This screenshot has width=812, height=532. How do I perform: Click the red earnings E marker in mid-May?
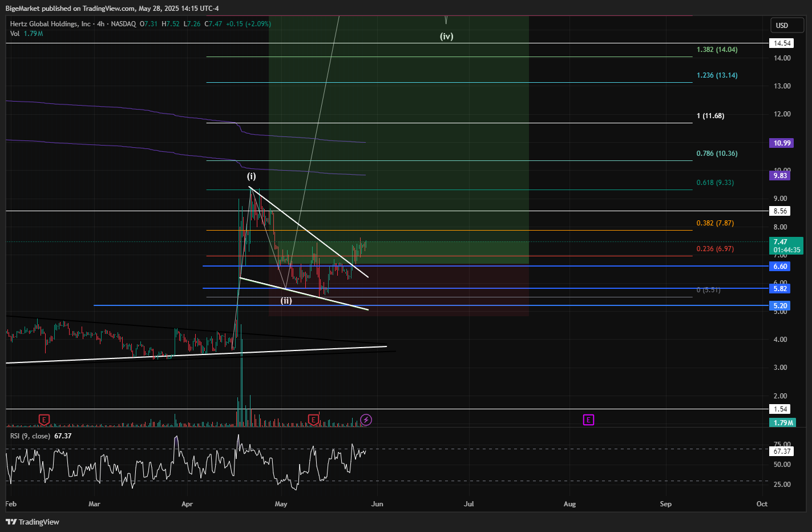tap(313, 420)
